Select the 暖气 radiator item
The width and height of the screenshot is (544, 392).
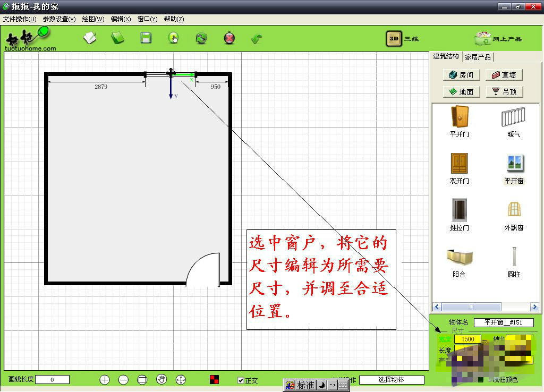(x=514, y=122)
